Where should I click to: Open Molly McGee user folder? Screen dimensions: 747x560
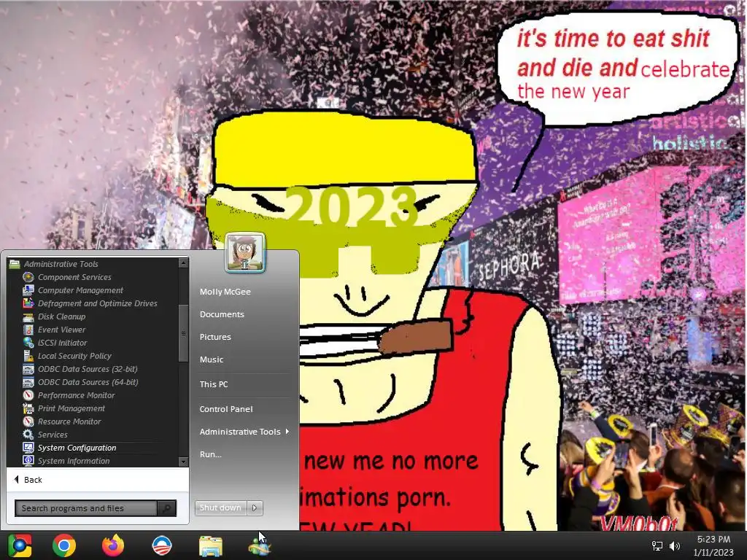point(225,292)
